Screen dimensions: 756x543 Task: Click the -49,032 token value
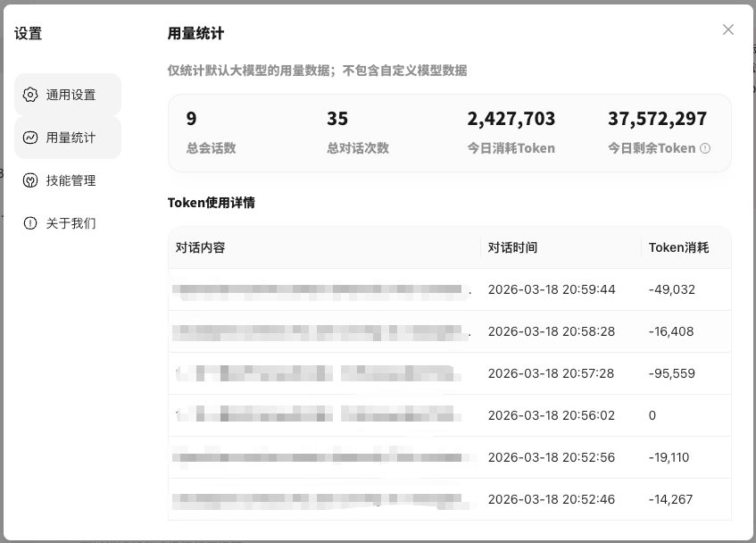point(672,290)
